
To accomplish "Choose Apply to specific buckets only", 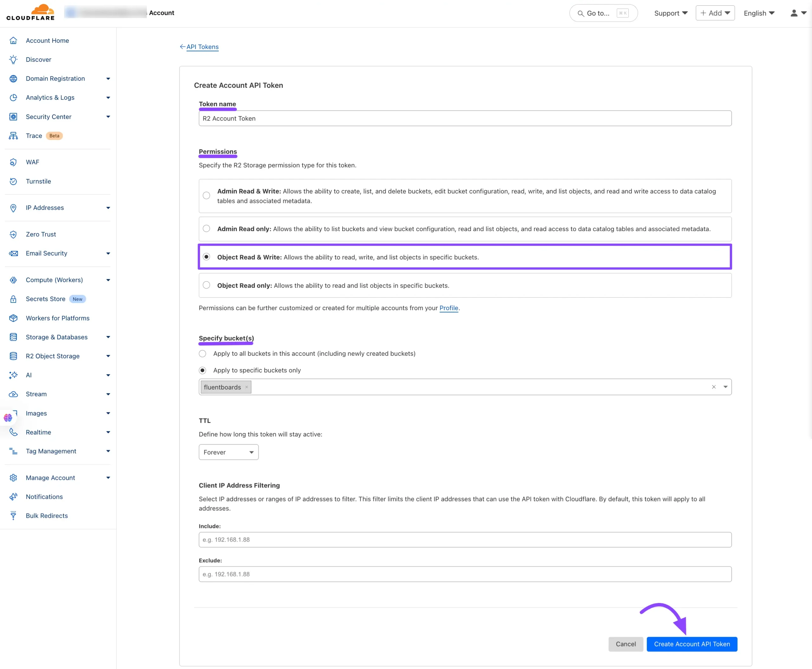I will click(202, 370).
